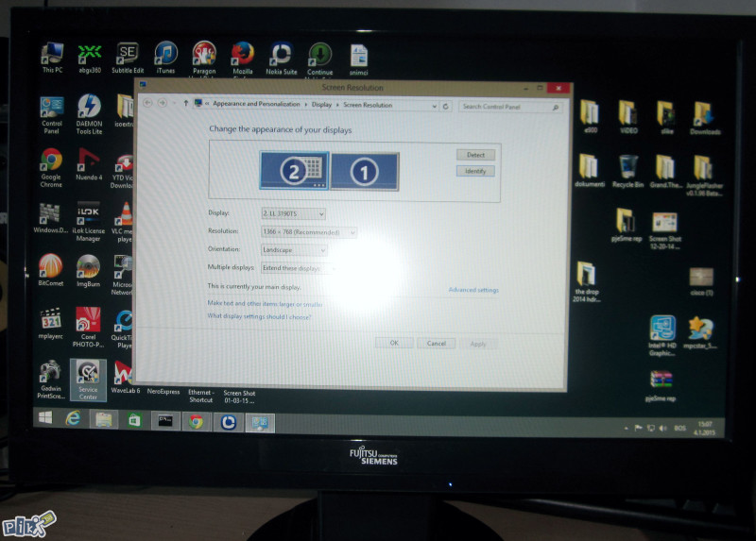Click the Up one level arrow
Viewport: 756px width, 541px height.
coord(185,103)
